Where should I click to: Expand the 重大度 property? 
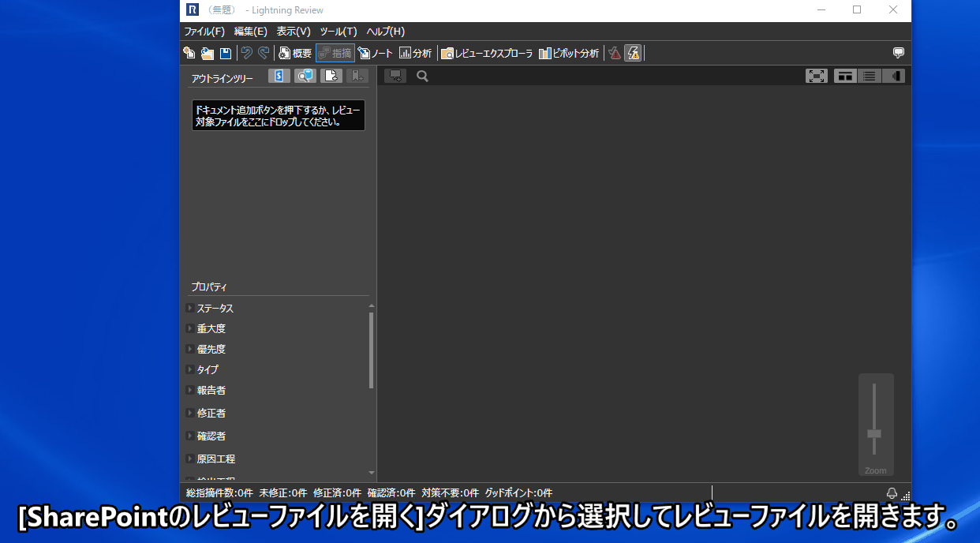(x=190, y=328)
